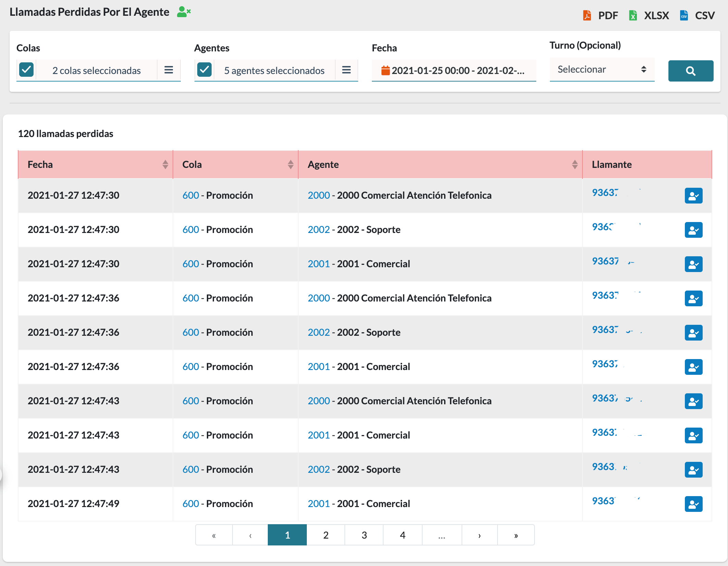
Task: Go to first page with « button
Action: coord(214,535)
